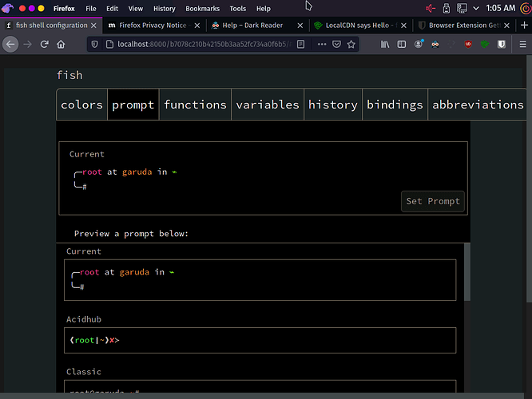Open page actions three-dot menu
The width and height of the screenshot is (532, 399).
click(x=322, y=44)
